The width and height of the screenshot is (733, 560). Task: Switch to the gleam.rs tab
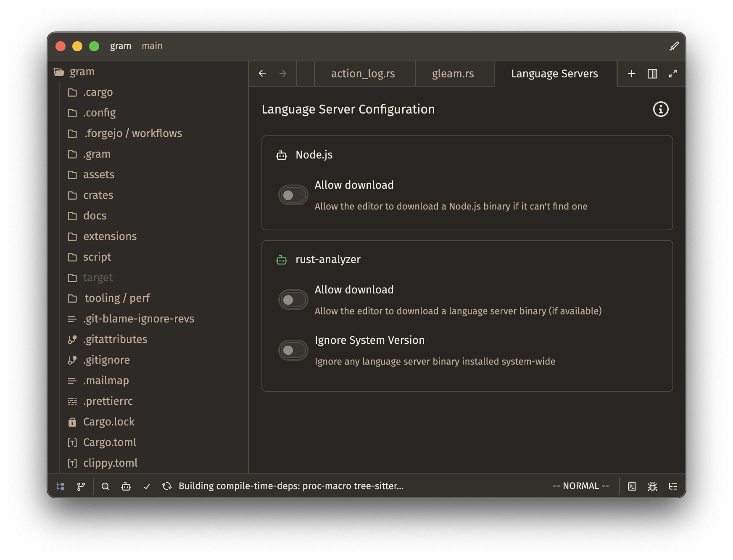coord(454,74)
